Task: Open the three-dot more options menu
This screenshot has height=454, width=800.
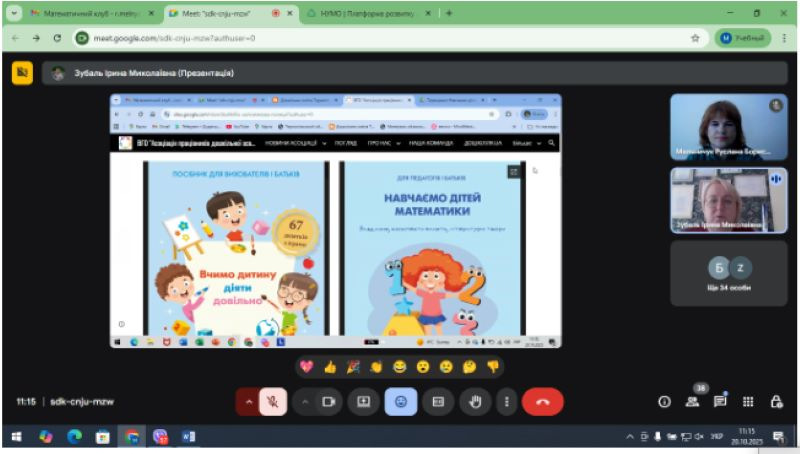Action: pyautogui.click(x=508, y=401)
